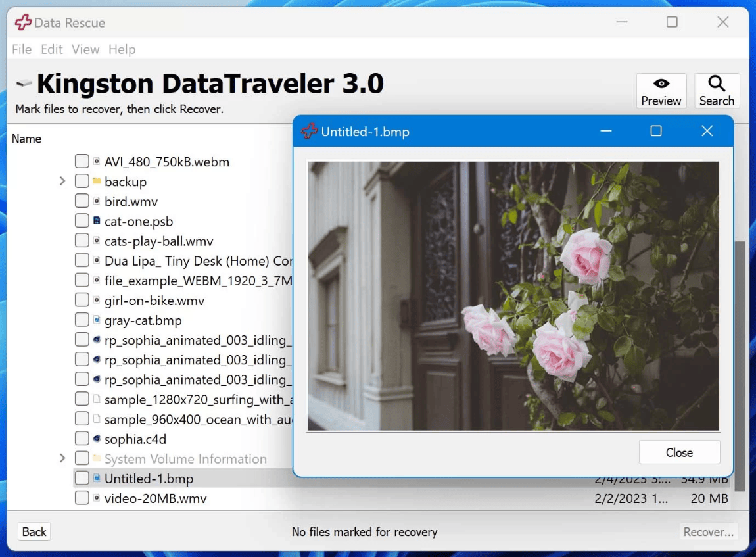Select the Untitled-1.bmp row name
The image size is (756, 557).
click(149, 478)
